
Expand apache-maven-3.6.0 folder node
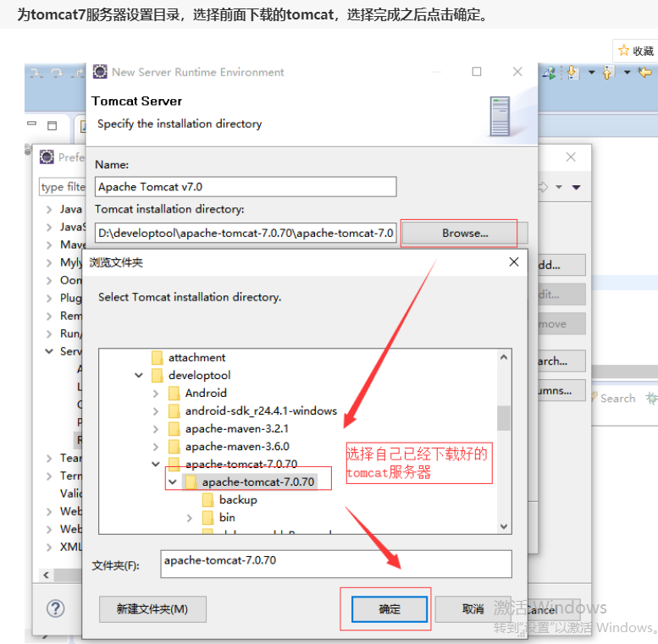[156, 447]
